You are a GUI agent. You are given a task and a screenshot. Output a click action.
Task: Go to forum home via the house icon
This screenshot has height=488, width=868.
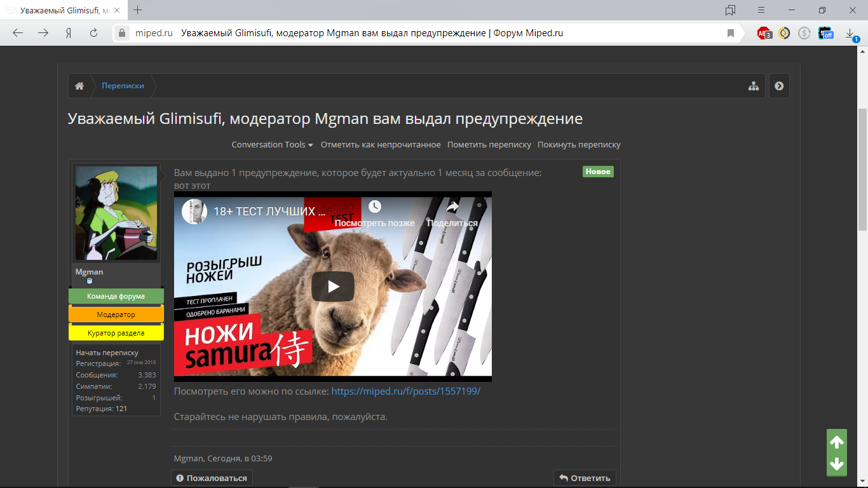(79, 86)
